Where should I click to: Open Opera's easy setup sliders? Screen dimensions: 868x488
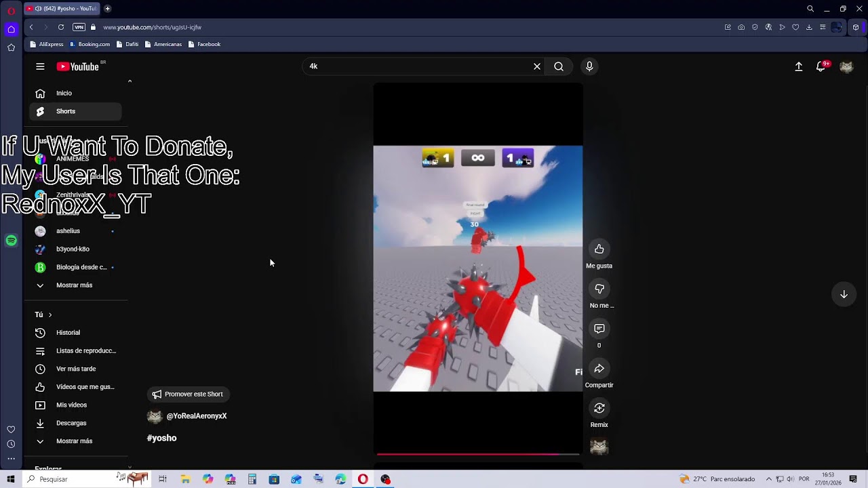pos(823,27)
